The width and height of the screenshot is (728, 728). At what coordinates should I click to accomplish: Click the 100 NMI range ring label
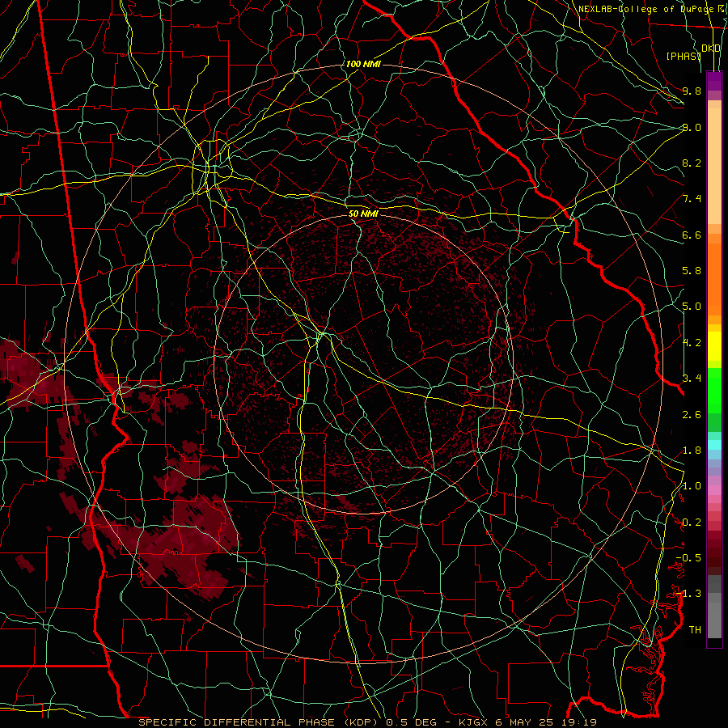[363, 64]
